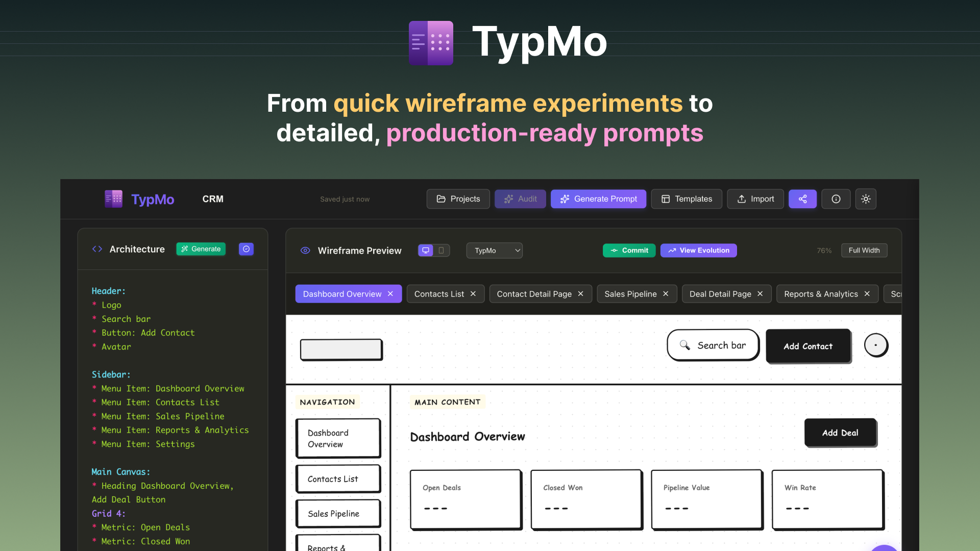Close the Deal Detail Page tab

pos(760,294)
